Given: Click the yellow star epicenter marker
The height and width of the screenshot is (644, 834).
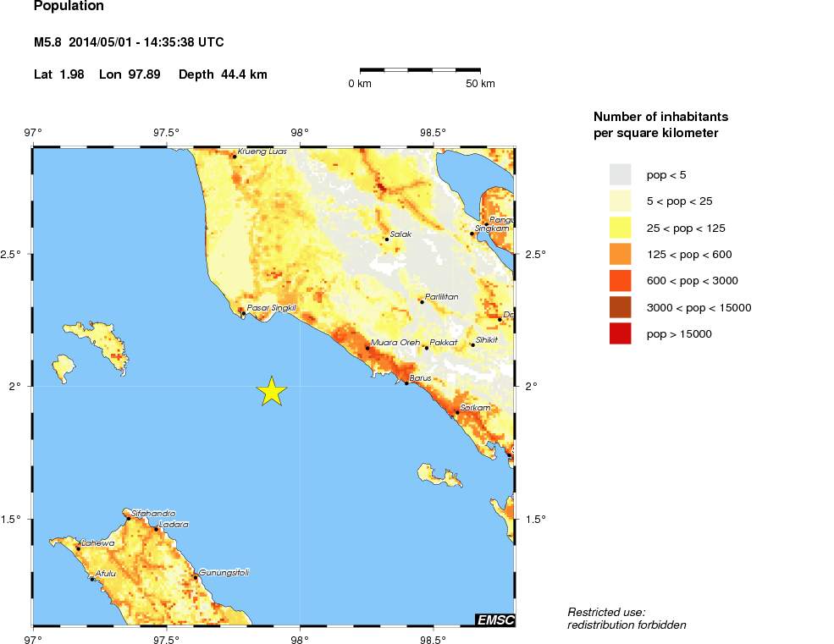Looking at the screenshot, I should [x=271, y=391].
